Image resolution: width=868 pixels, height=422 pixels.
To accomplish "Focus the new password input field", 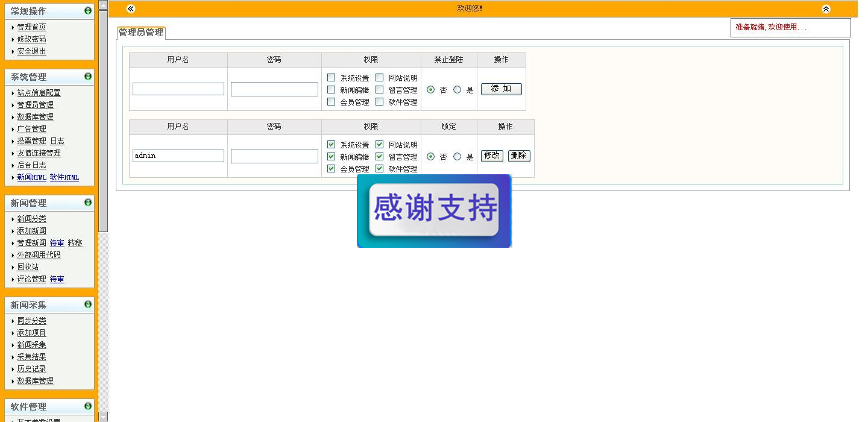I will pos(274,89).
